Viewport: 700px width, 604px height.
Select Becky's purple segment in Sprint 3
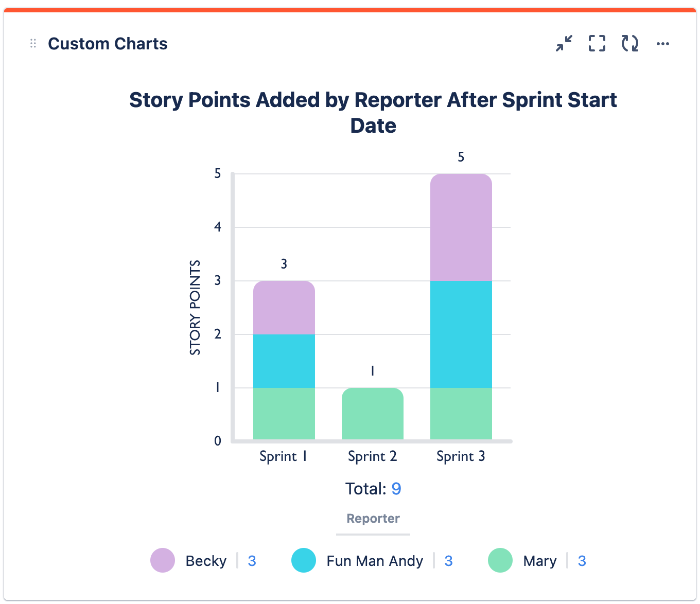[x=461, y=227]
